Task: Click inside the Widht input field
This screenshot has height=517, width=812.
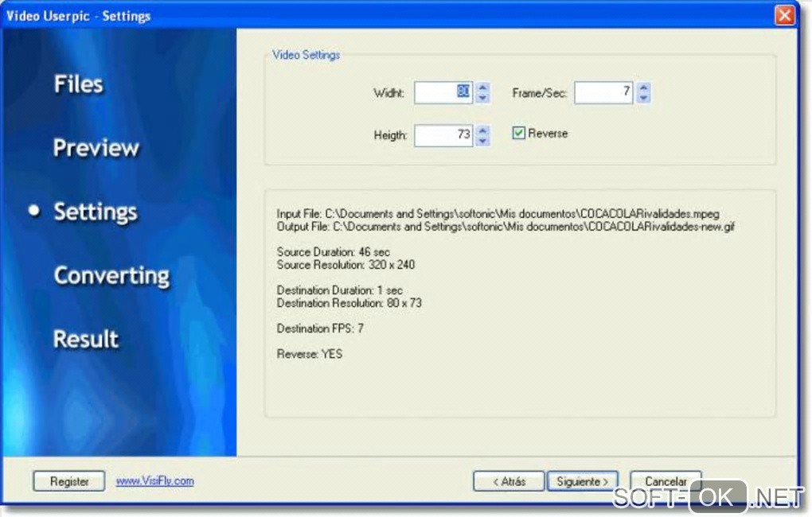Action: tap(443, 92)
